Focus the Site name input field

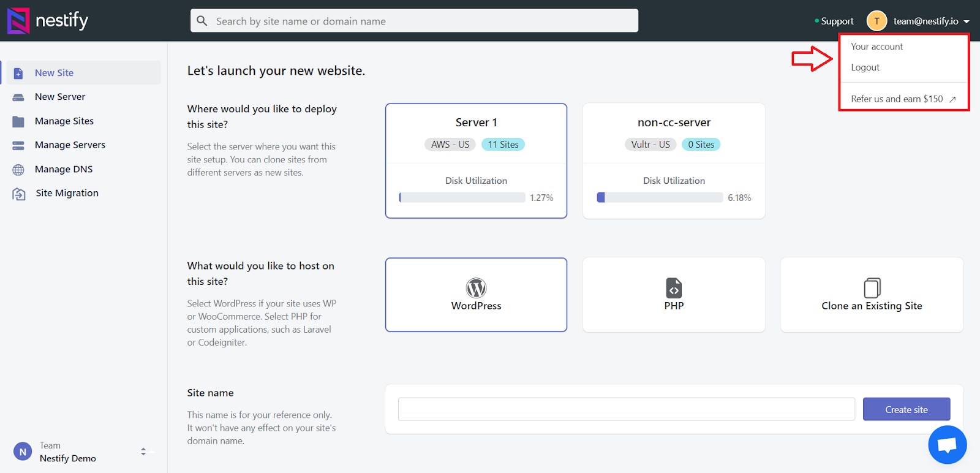(626, 409)
